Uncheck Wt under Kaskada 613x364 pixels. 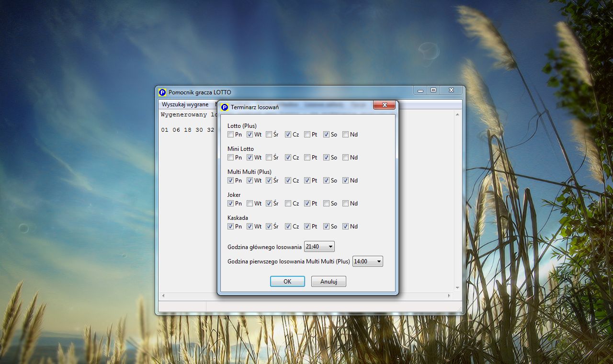[250, 227]
